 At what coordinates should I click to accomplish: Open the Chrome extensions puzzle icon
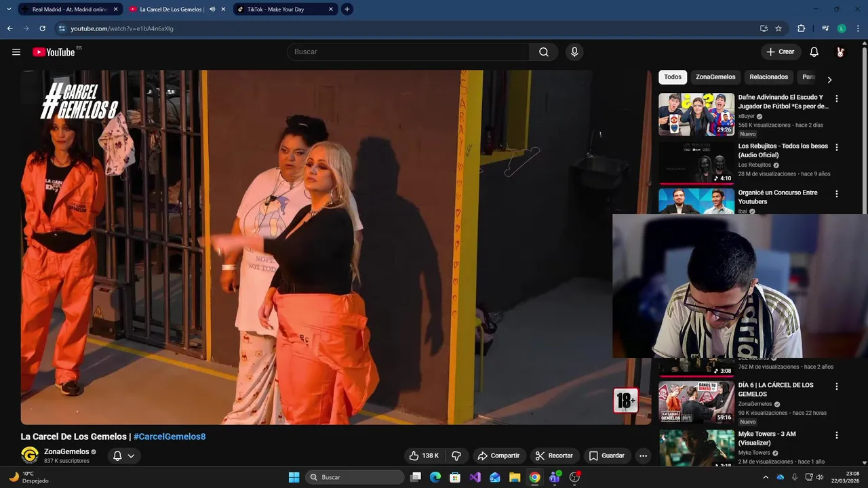[802, 28]
